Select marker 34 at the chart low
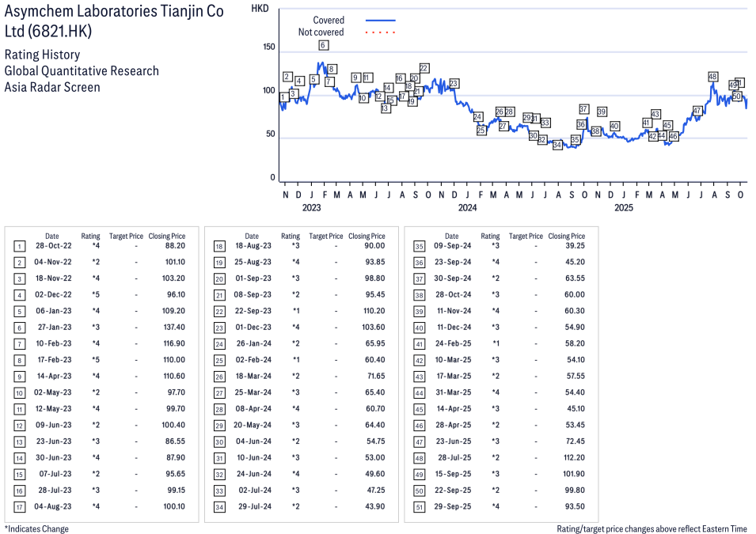This screenshot has width=756, height=534. (557, 145)
